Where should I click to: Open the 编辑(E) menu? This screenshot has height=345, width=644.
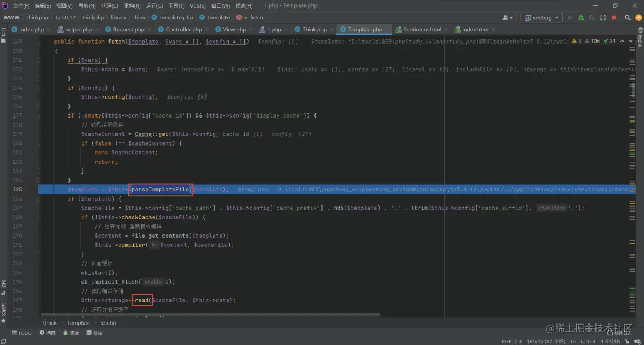coord(43,6)
